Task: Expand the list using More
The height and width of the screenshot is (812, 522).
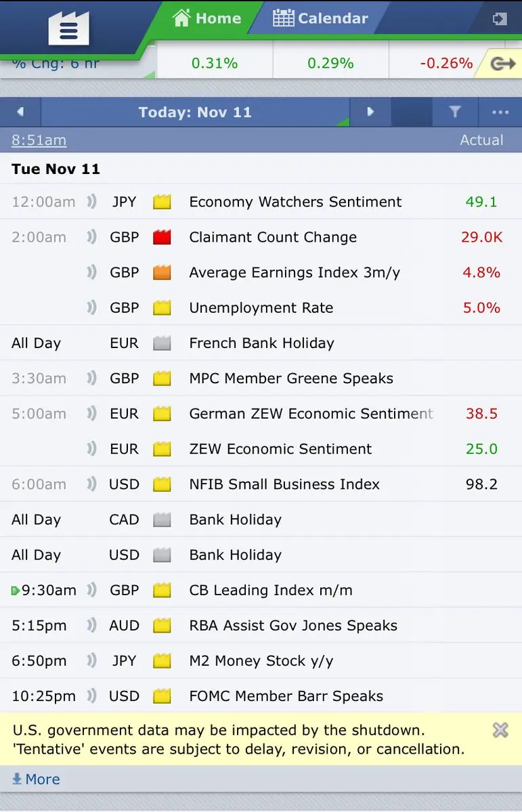Action: (37, 779)
